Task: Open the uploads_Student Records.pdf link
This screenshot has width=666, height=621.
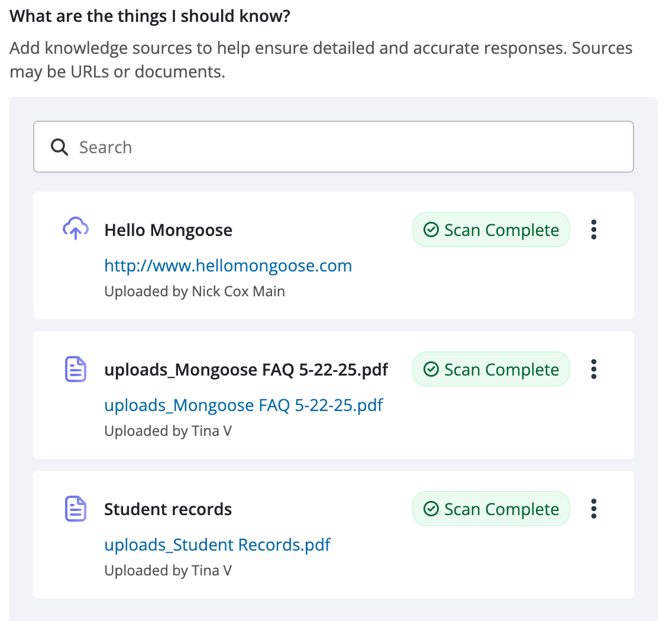Action: pos(217,545)
